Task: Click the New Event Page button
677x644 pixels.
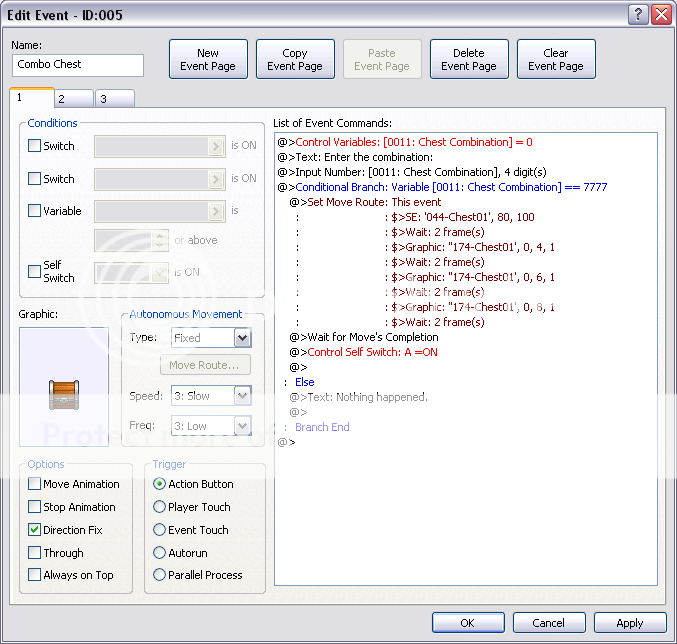Action: tap(208, 60)
